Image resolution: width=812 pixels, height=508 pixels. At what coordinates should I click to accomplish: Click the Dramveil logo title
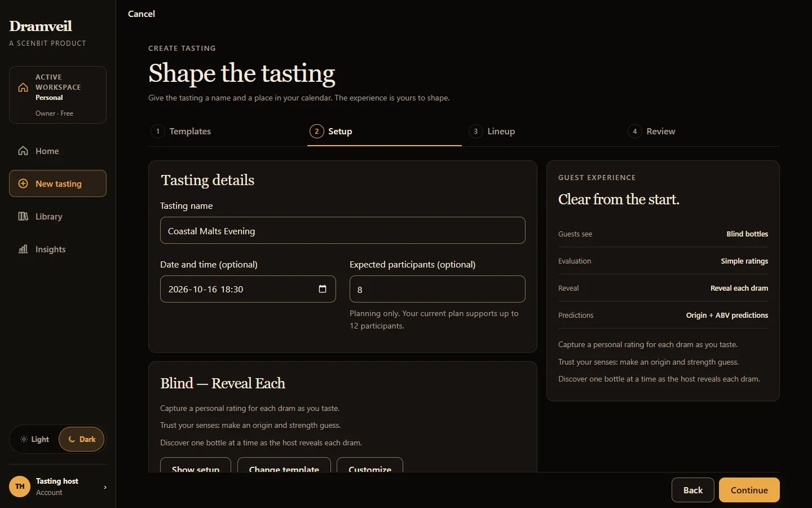pos(41,26)
